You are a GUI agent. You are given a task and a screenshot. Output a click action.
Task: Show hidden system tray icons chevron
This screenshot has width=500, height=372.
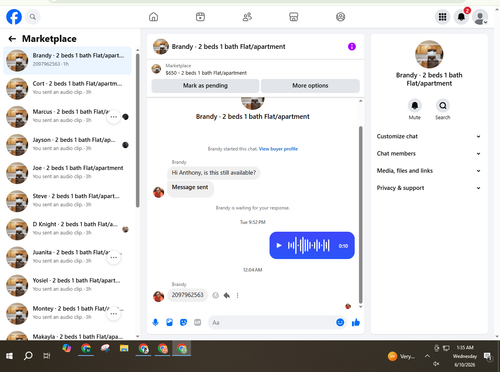[x=427, y=356]
